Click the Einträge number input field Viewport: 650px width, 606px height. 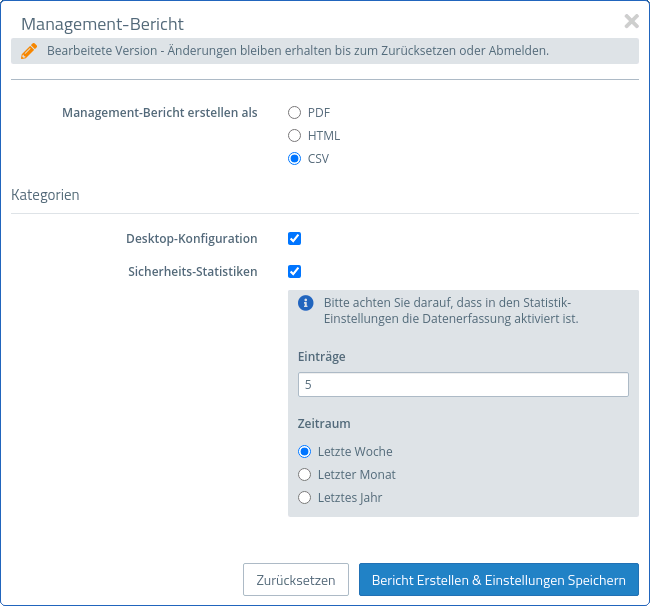pos(463,385)
